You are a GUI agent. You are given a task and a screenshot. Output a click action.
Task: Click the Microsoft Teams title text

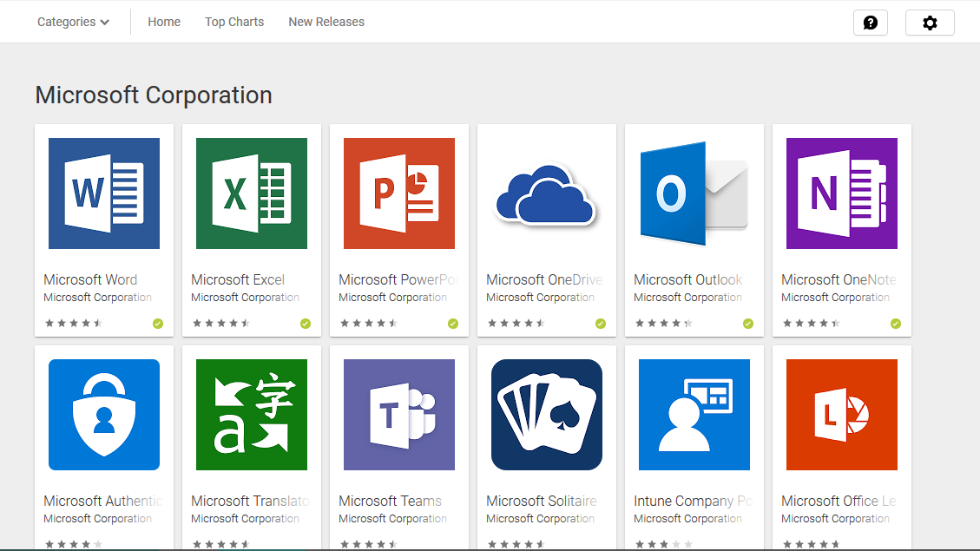click(x=390, y=501)
